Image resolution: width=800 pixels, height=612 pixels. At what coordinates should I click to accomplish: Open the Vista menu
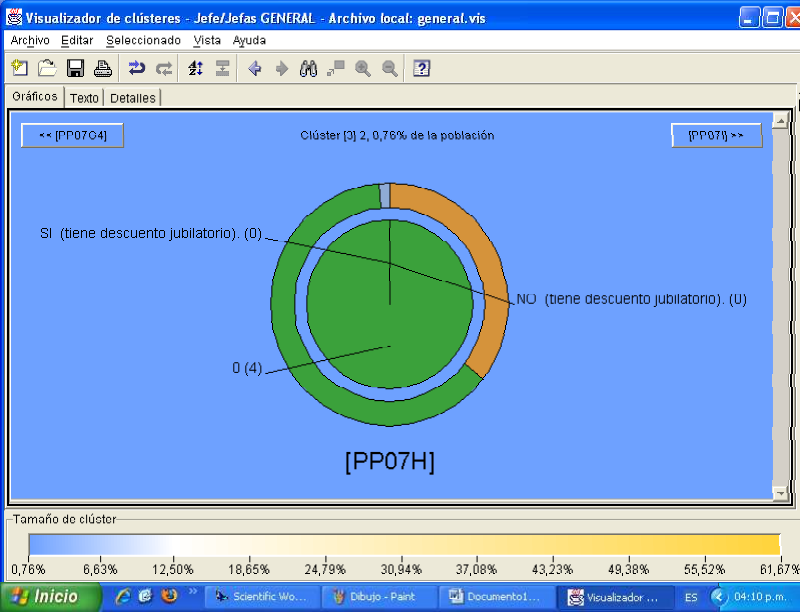coord(207,40)
